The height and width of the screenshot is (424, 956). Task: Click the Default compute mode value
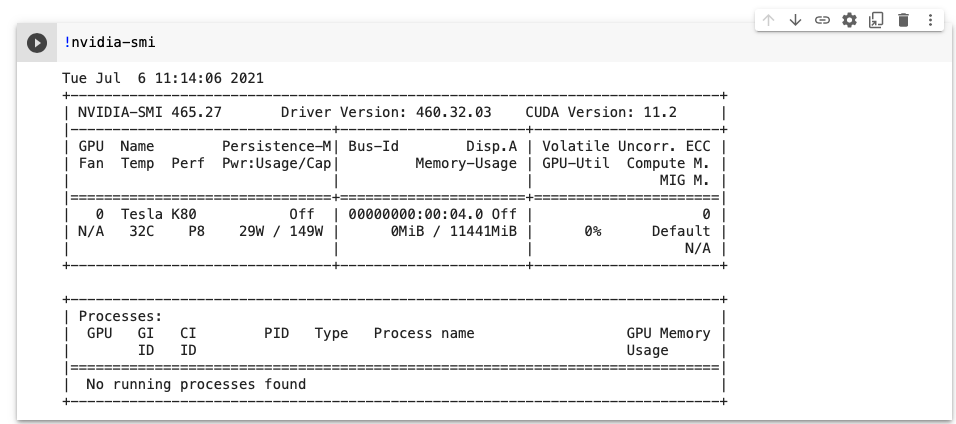[681, 231]
